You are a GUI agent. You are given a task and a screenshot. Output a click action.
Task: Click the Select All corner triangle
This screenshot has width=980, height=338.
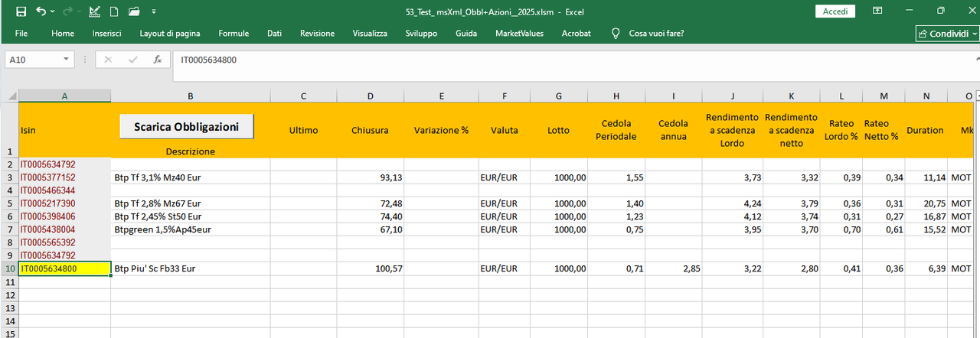tap(9, 96)
